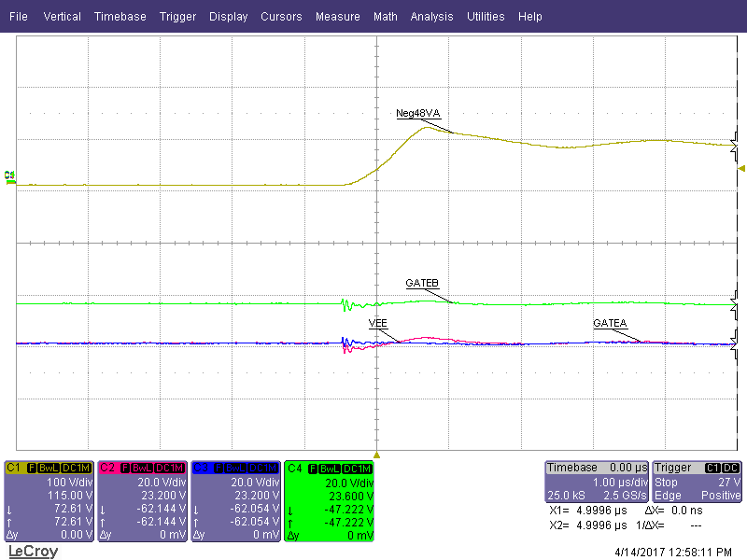Viewport: 747px width, 560px height.
Task: Open the Vertical menu
Action: 63,17
